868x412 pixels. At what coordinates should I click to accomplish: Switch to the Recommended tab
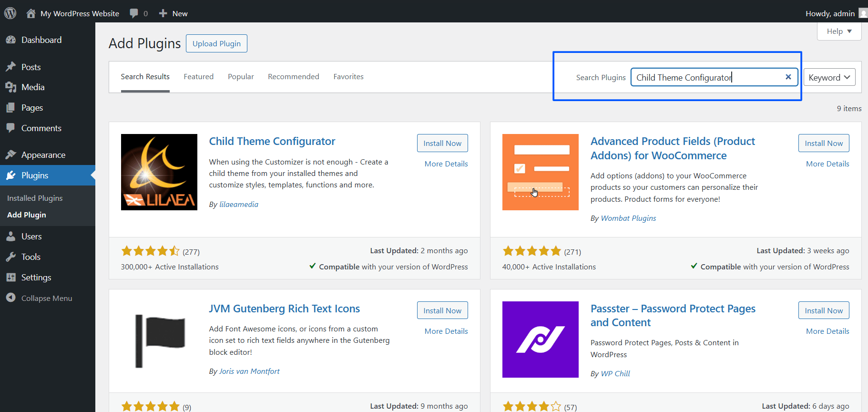pyautogui.click(x=294, y=77)
